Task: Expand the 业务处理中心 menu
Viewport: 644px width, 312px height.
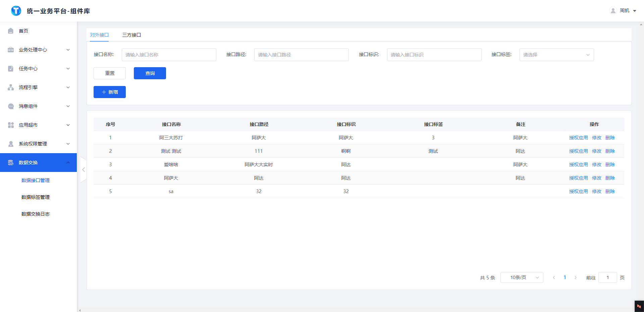Action: coord(68,50)
